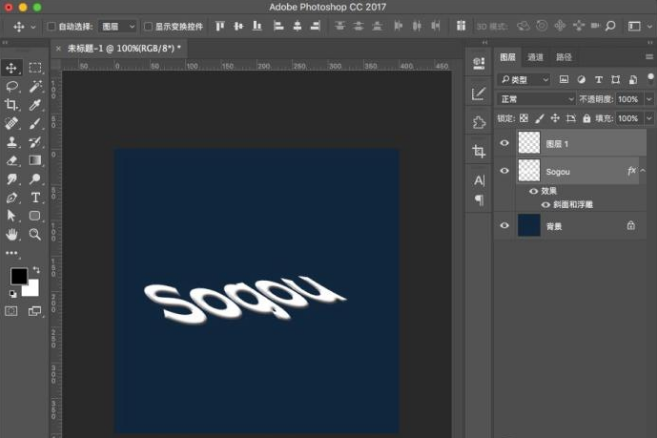
Task: Filter layers by pixel layers icon
Action: coord(564,79)
